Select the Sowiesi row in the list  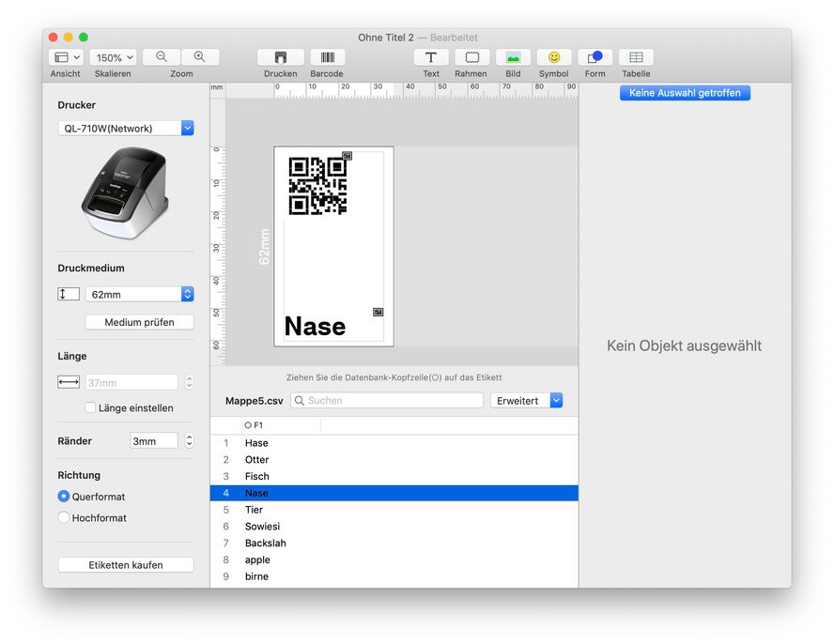pos(394,526)
